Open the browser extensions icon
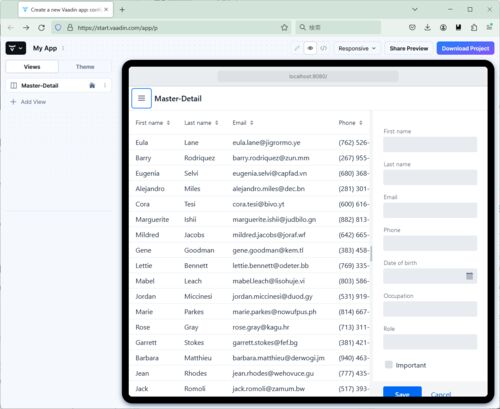Image resolution: width=500 pixels, height=409 pixels. tap(474, 28)
